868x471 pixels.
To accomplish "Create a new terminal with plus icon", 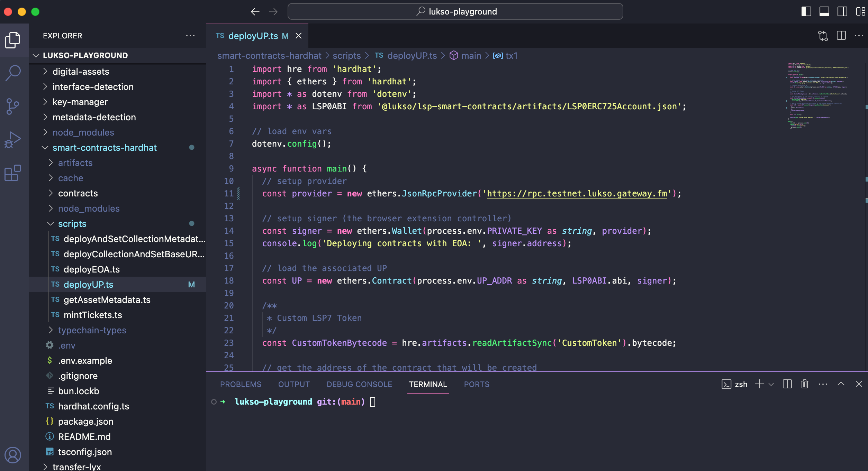I will click(x=759, y=384).
